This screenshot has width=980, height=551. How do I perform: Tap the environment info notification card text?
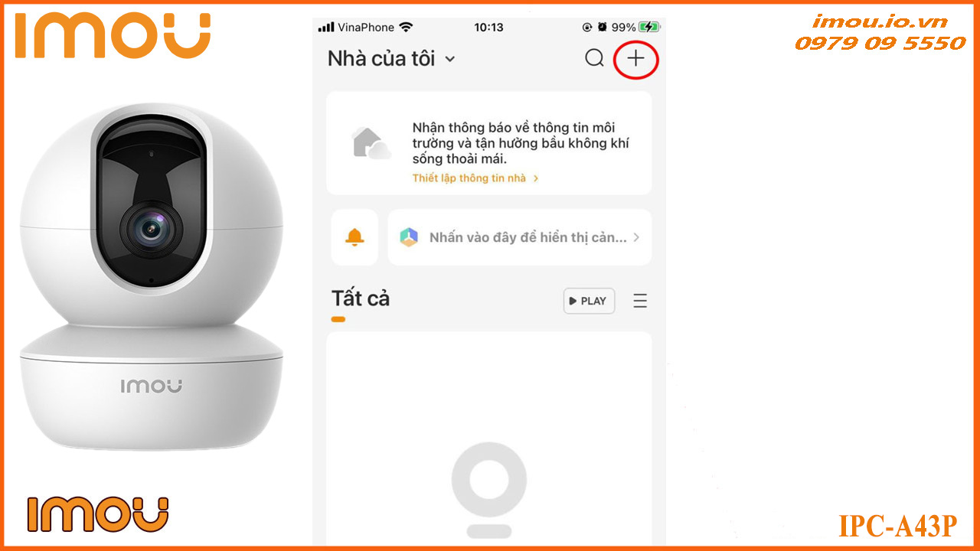point(521,143)
